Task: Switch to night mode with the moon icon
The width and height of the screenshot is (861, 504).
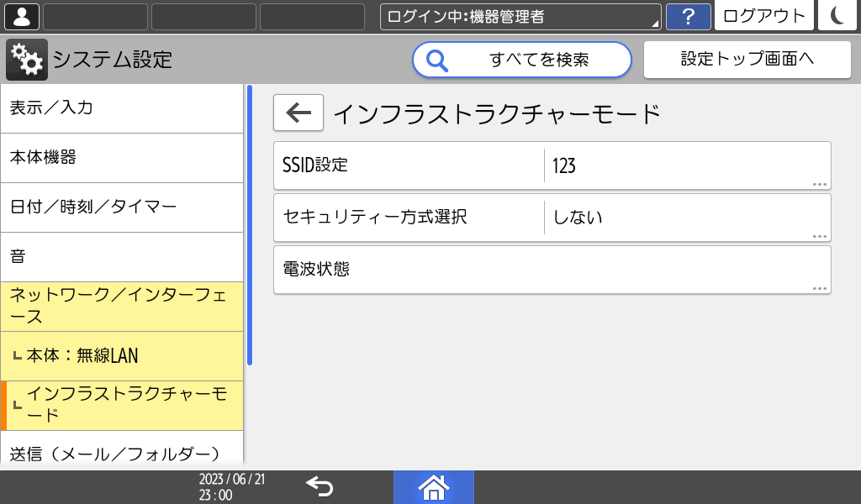Action: coord(837,16)
